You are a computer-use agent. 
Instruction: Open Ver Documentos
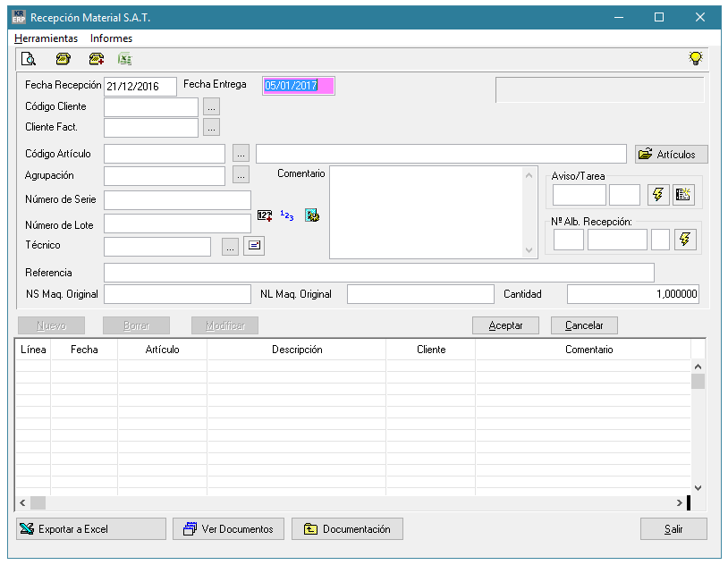pos(228,528)
